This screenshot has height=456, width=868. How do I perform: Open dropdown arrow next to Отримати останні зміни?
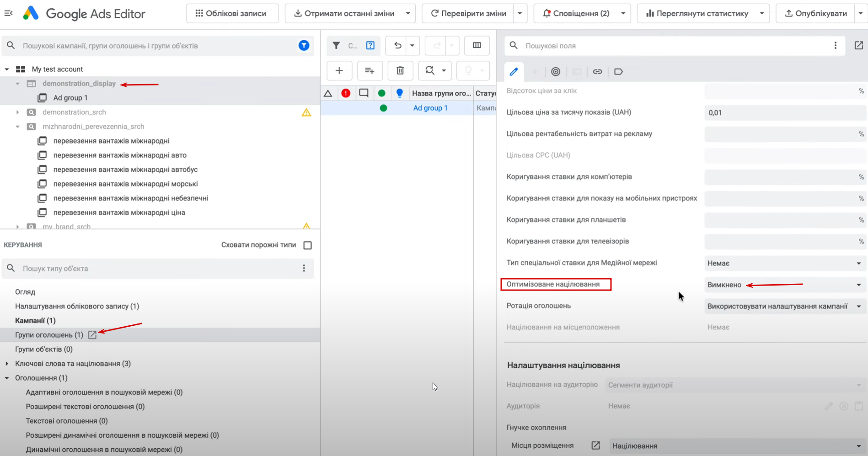[x=408, y=13]
